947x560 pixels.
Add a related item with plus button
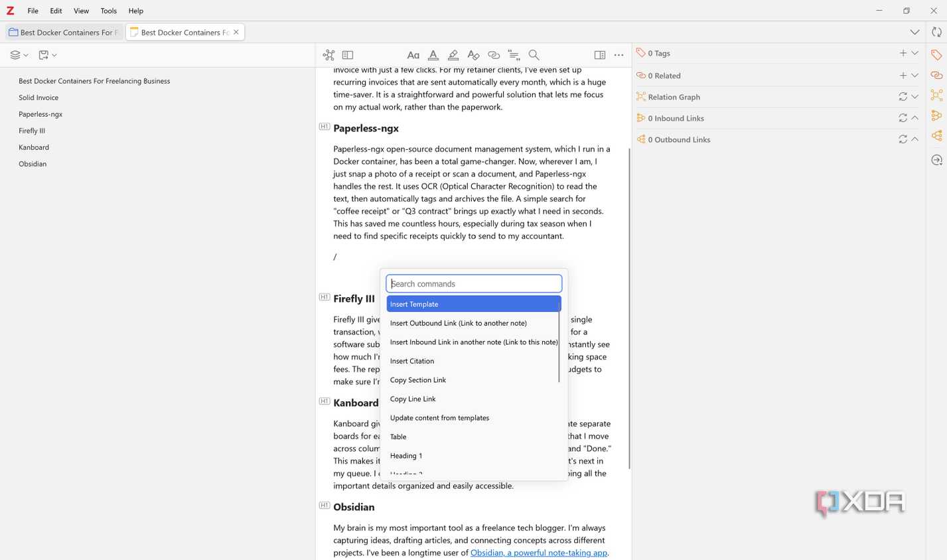pyautogui.click(x=903, y=76)
